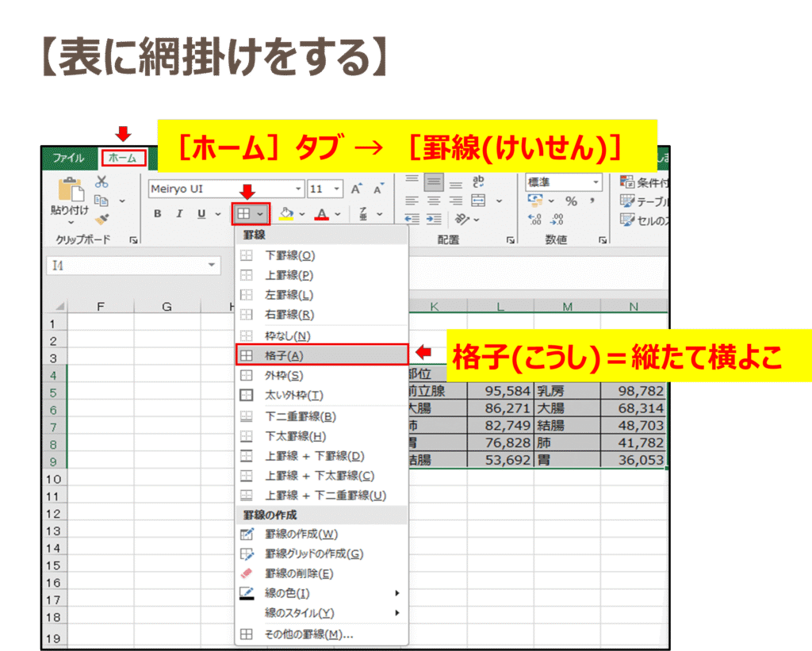Toggle Underline formatting
The width and height of the screenshot is (812, 651).
click(201, 214)
